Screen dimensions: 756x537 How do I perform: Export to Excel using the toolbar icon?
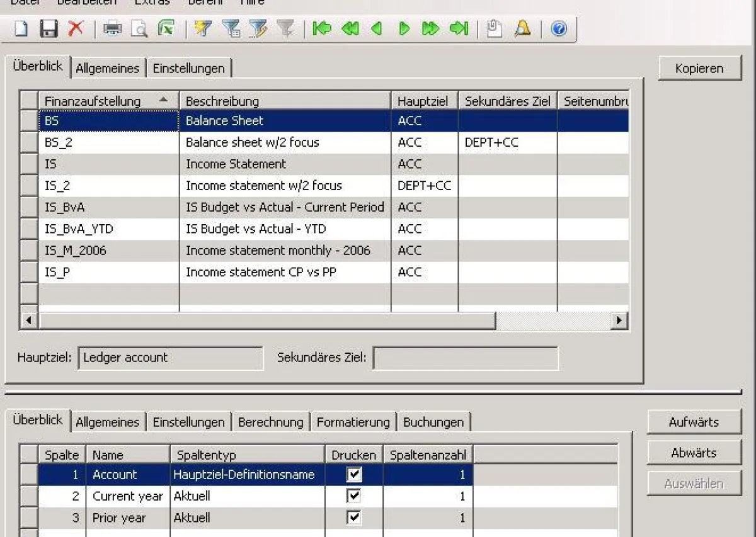(166, 29)
